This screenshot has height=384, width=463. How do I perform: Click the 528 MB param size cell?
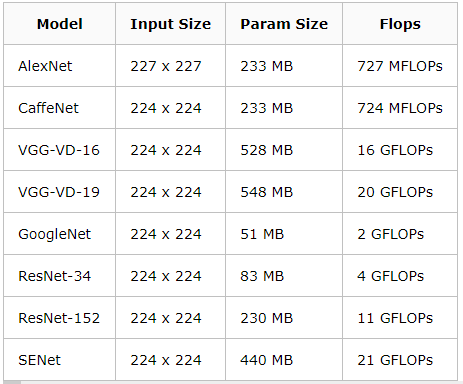tap(284, 150)
